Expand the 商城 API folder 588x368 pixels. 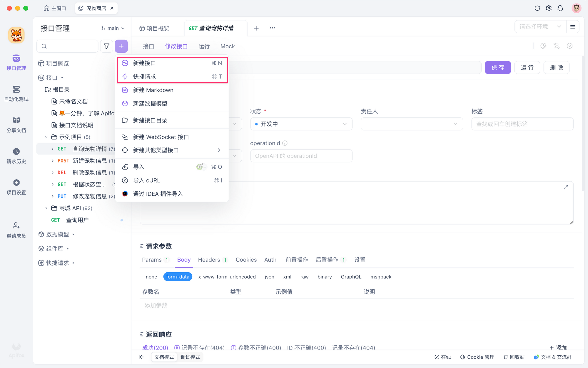point(46,208)
